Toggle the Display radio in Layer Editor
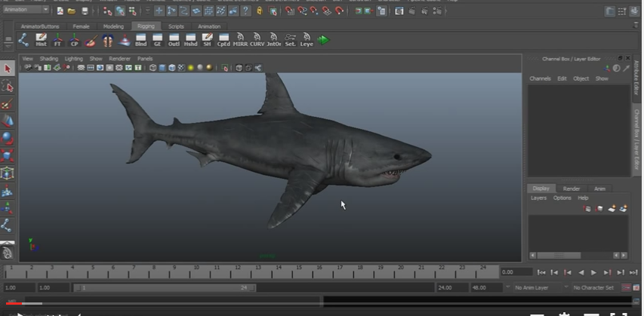 [541, 189]
